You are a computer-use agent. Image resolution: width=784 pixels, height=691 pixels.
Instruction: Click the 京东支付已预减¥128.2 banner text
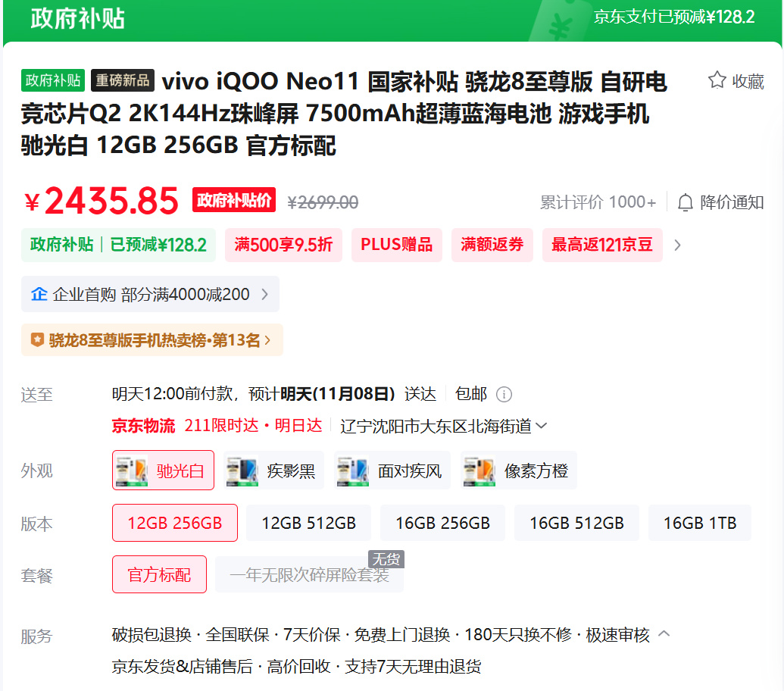(674, 17)
